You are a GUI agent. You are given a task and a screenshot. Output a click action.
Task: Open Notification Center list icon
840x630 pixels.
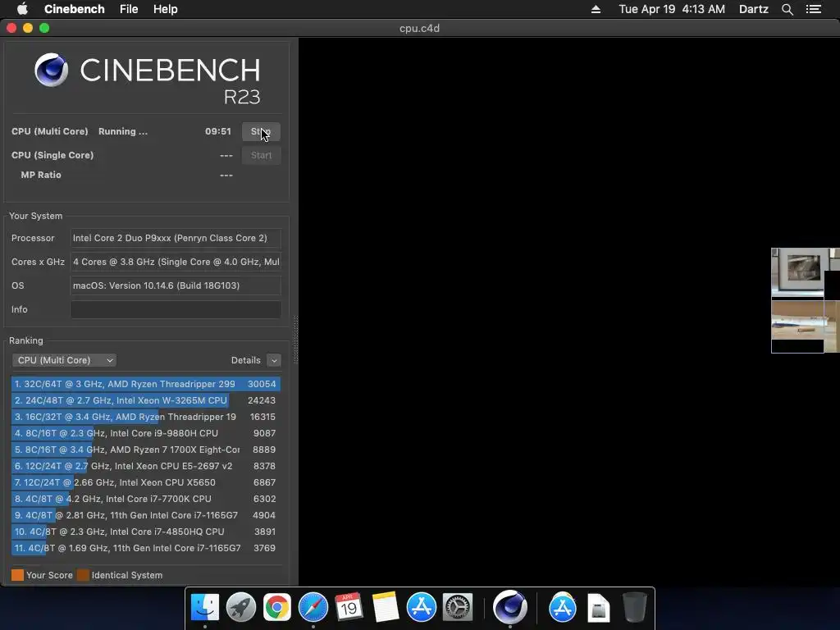click(x=814, y=9)
